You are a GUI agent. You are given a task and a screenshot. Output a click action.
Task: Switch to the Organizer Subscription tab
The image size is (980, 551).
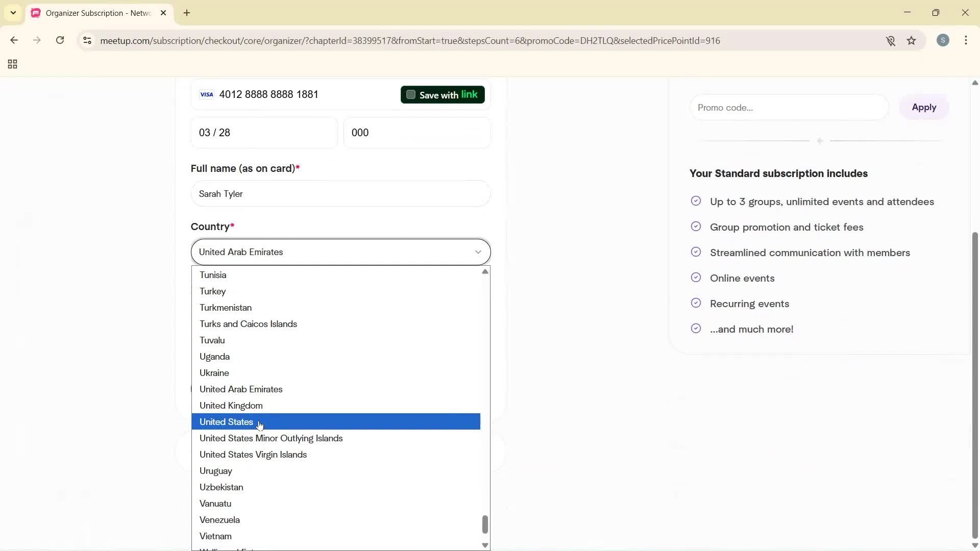click(x=92, y=13)
